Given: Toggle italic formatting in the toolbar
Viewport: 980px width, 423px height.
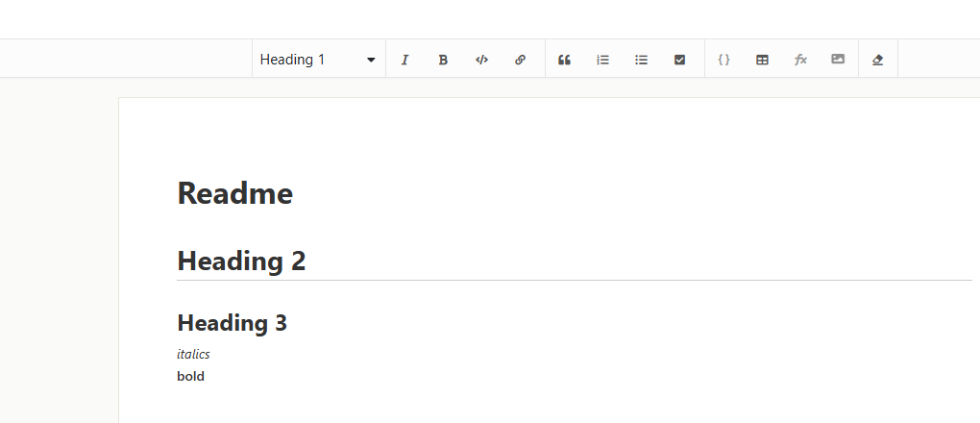Looking at the screenshot, I should point(404,60).
